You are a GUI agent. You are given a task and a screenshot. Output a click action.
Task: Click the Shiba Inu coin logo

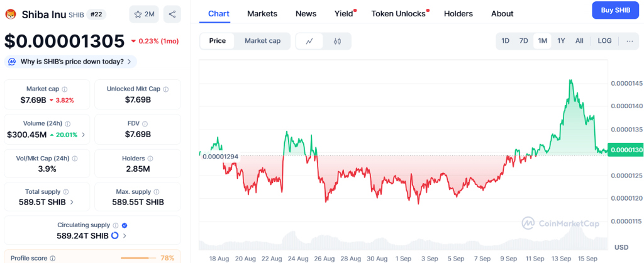[x=11, y=14]
